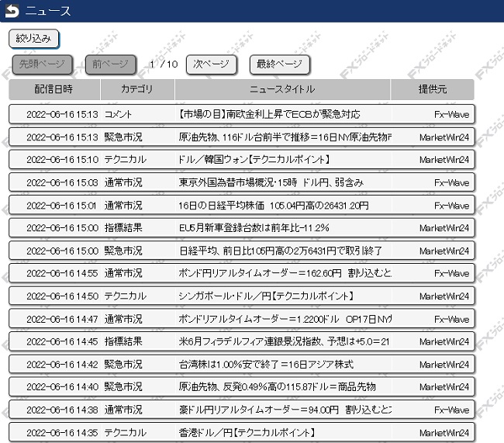Screen dimensions: 504x443
Task: Click the date 2022-06-16 14:42
Action: pyautogui.click(x=62, y=364)
